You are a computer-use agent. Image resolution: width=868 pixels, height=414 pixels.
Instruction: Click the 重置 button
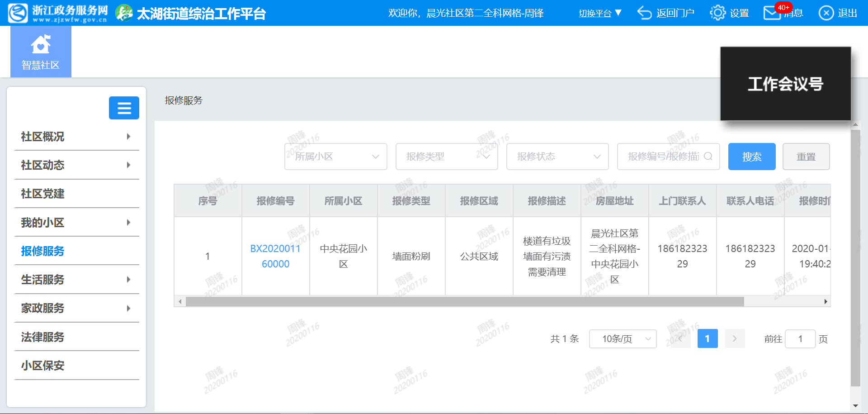click(806, 157)
